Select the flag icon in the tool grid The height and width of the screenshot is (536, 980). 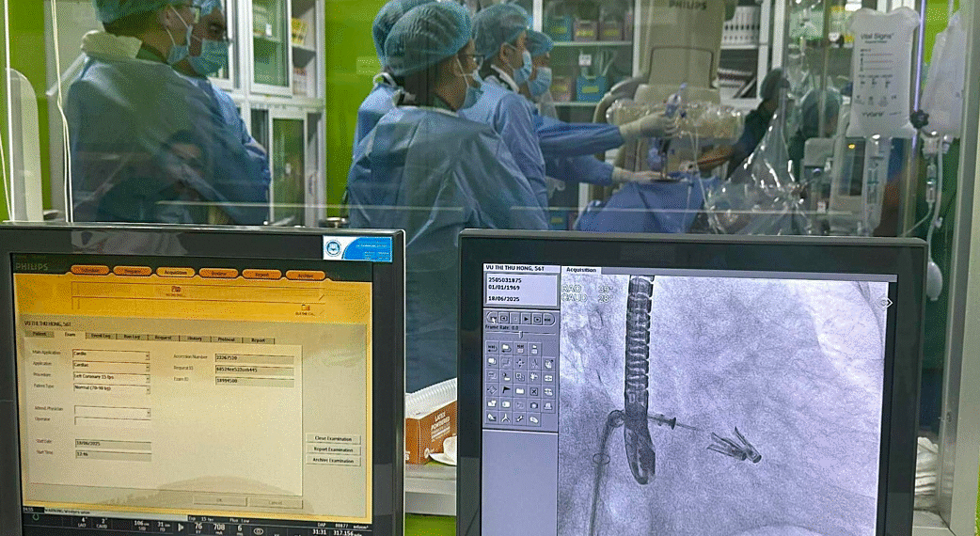(x=505, y=390)
